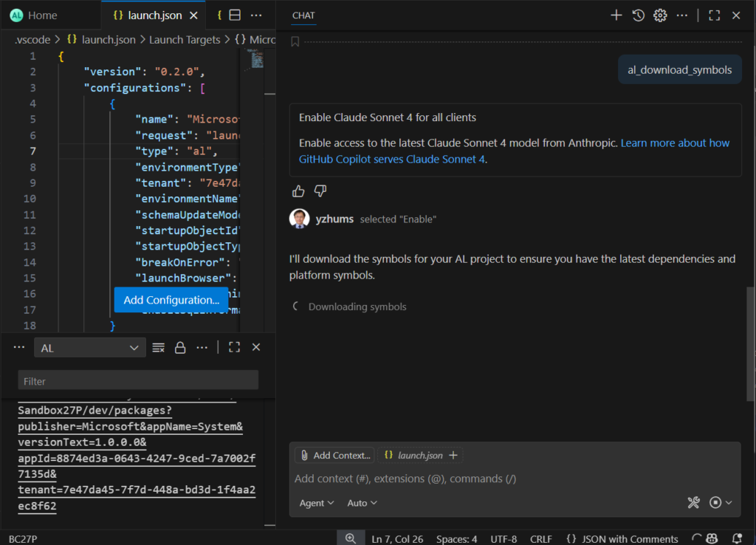756x545 pixels.
Task: Clear the output panel
Action: pos(158,347)
